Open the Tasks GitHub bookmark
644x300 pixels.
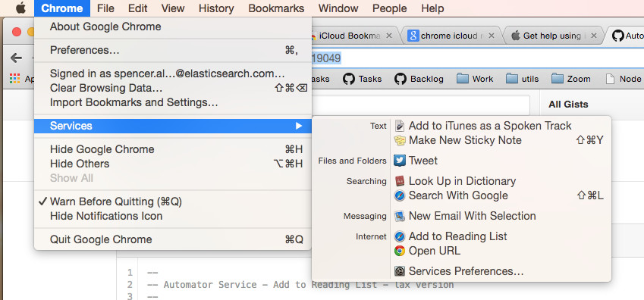pyautogui.click(x=363, y=79)
